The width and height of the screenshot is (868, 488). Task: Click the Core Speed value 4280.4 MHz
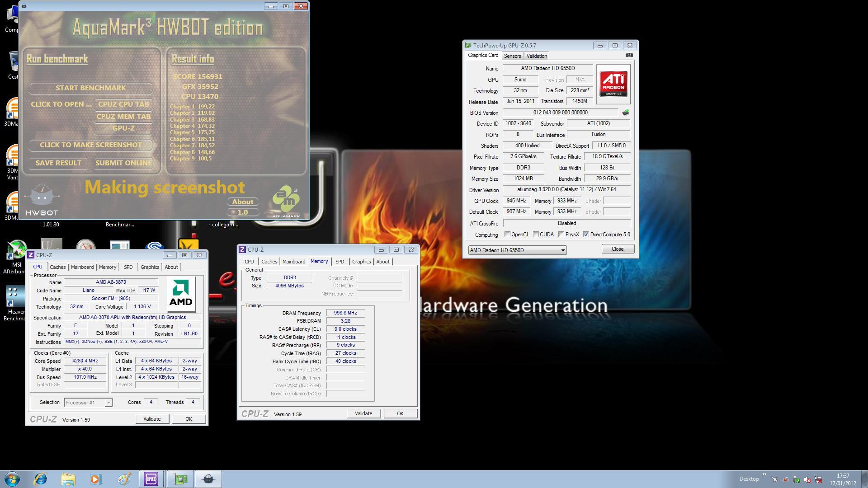[x=85, y=361]
